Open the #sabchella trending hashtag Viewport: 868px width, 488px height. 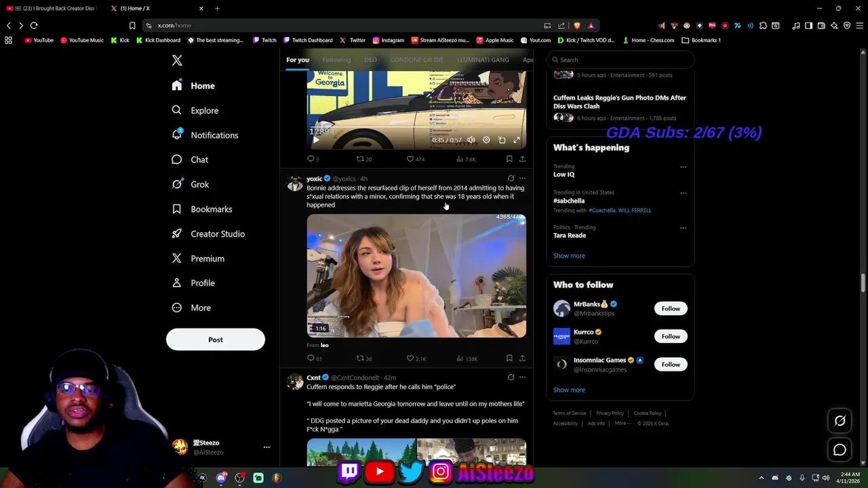coord(569,201)
